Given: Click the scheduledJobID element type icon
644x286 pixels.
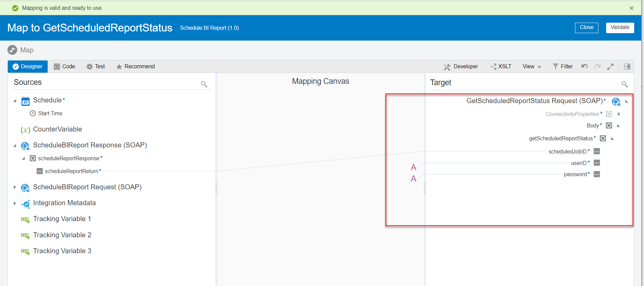Looking at the screenshot, I should click(597, 151).
